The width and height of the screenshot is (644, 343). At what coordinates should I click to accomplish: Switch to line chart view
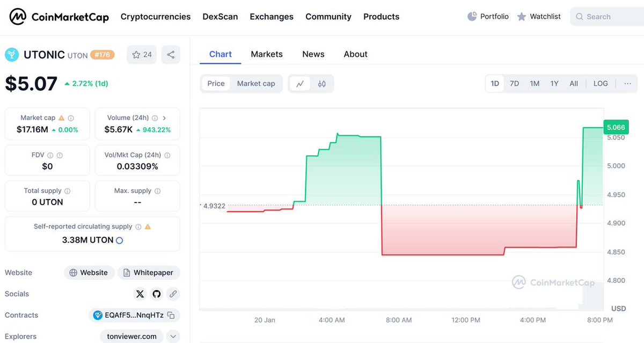[300, 84]
